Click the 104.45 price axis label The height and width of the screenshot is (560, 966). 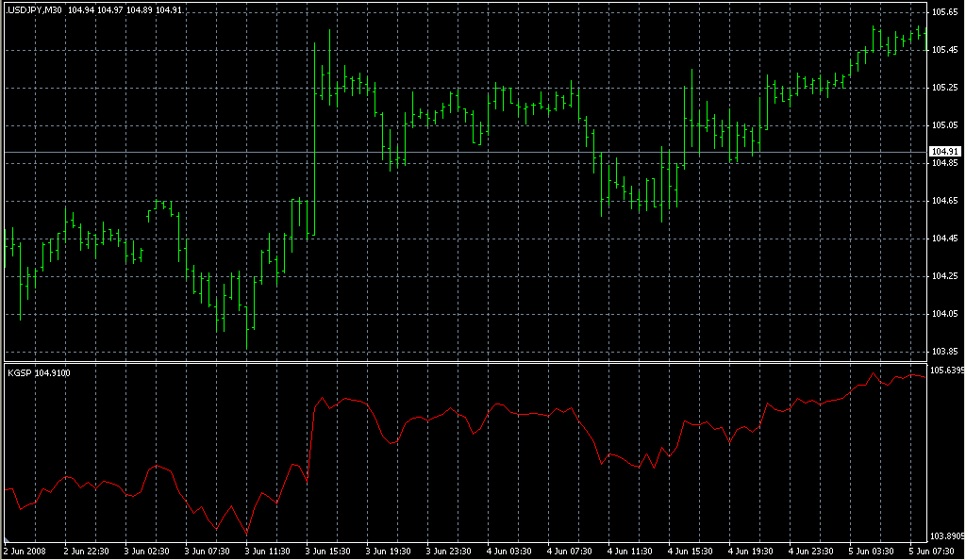point(944,239)
